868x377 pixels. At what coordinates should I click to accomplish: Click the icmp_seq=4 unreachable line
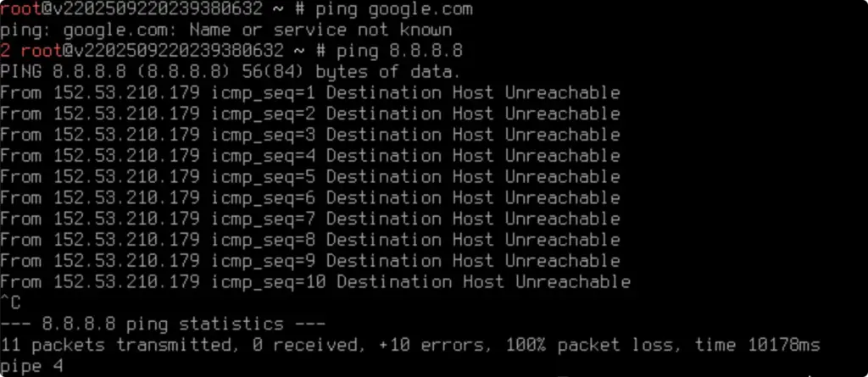310,156
